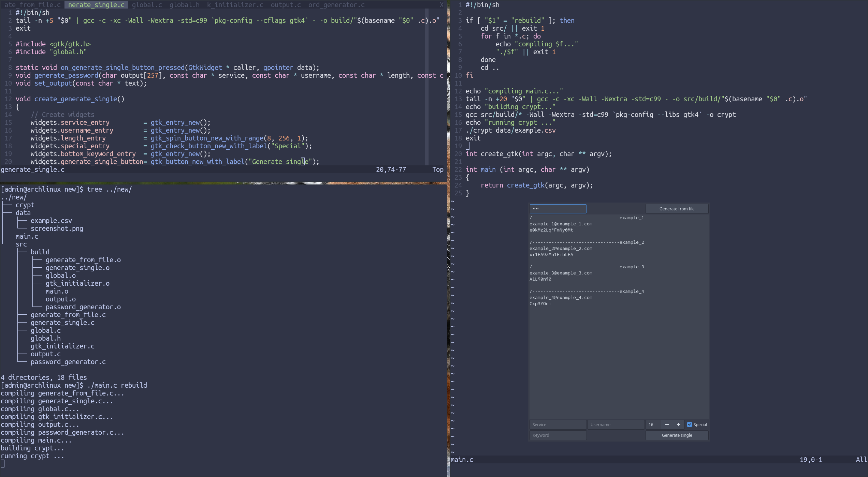Open the output.c vim tab
The image size is (868, 477).
click(x=286, y=5)
